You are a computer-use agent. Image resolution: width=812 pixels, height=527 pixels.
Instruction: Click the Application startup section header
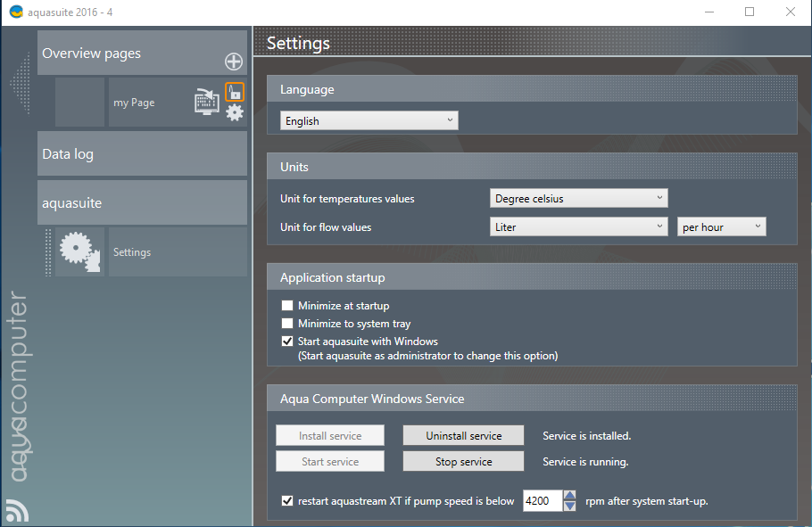coord(532,277)
